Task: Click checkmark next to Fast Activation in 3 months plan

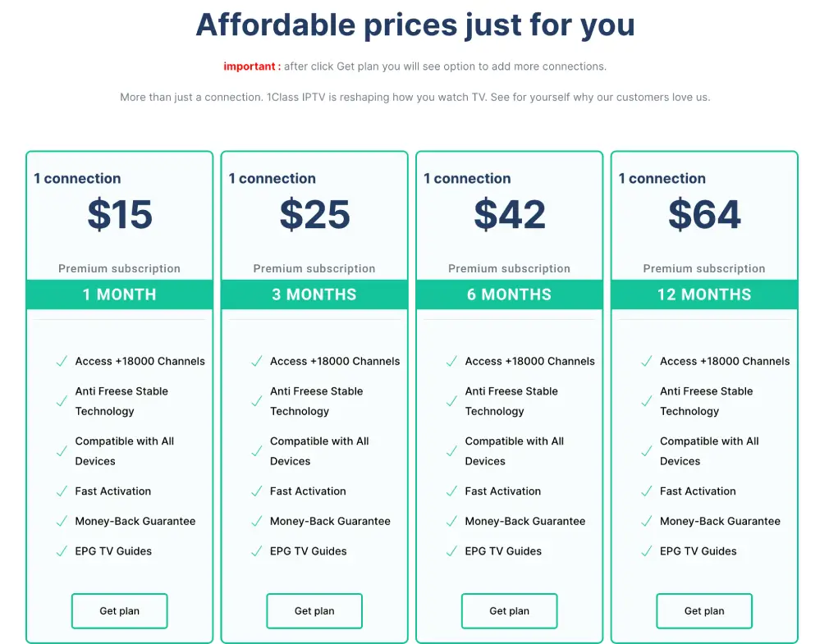Action: (x=257, y=491)
